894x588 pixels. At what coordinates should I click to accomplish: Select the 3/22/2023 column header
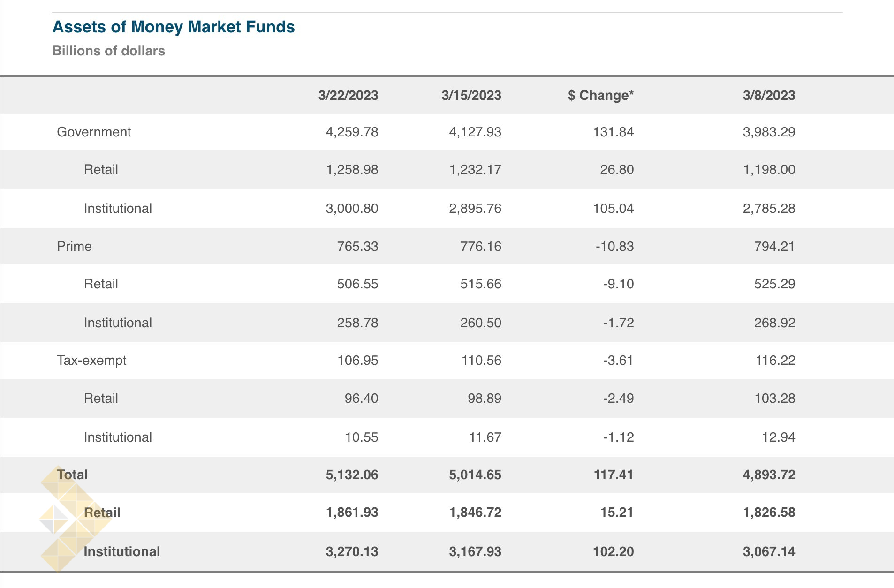tap(348, 95)
